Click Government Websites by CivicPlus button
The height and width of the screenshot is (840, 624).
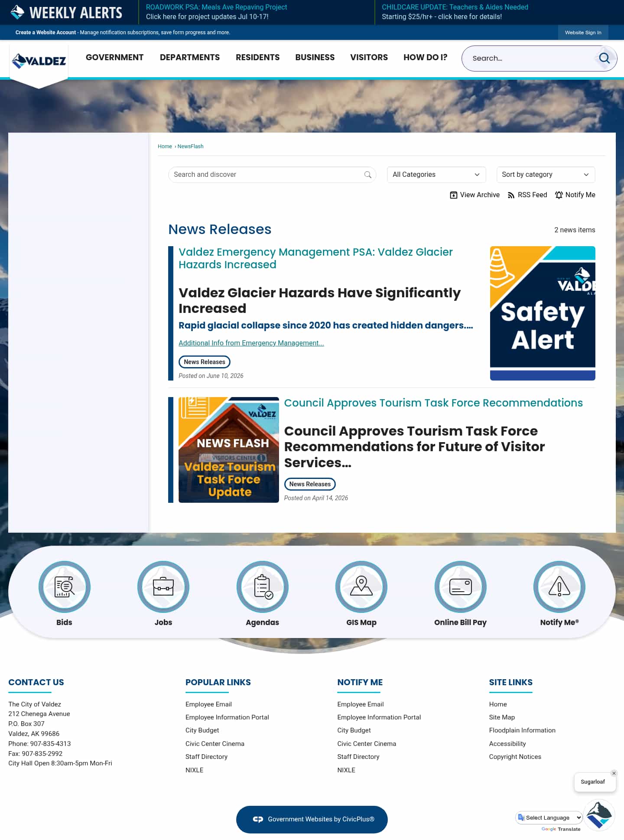click(312, 820)
